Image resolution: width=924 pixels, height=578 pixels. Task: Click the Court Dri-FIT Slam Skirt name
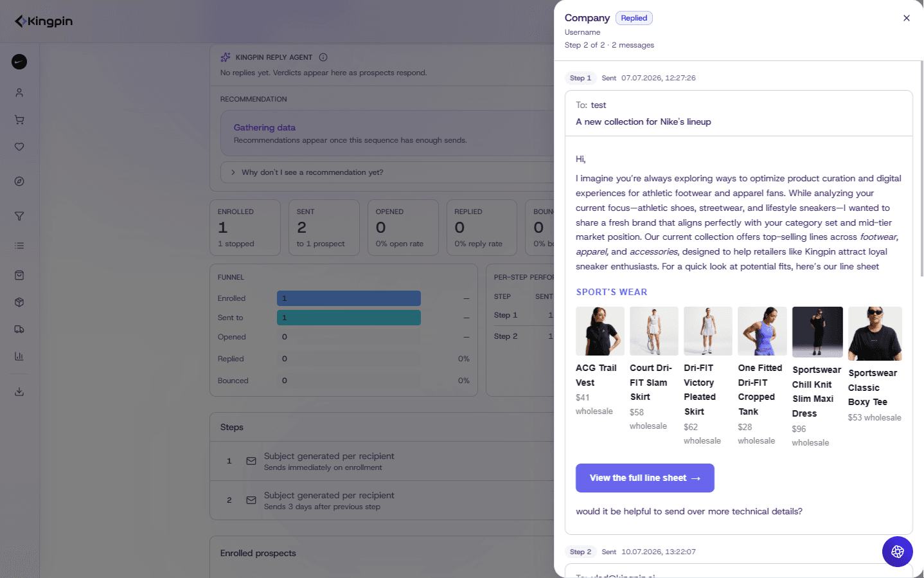pyautogui.click(x=651, y=383)
